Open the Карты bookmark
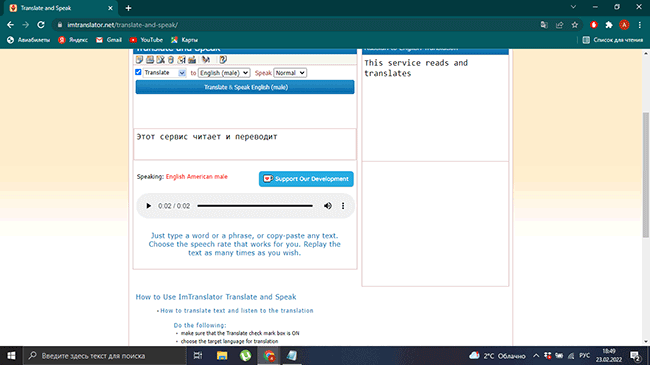This screenshot has width=650, height=365. click(184, 40)
